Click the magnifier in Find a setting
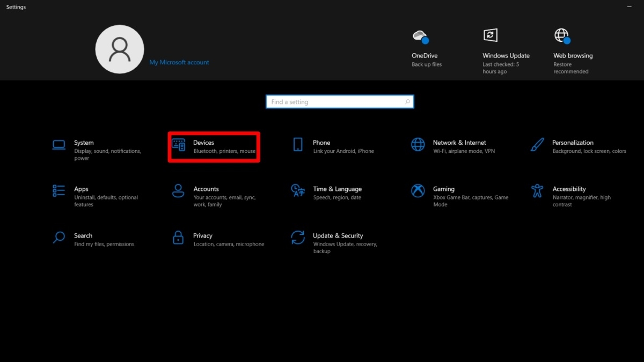 tap(408, 102)
